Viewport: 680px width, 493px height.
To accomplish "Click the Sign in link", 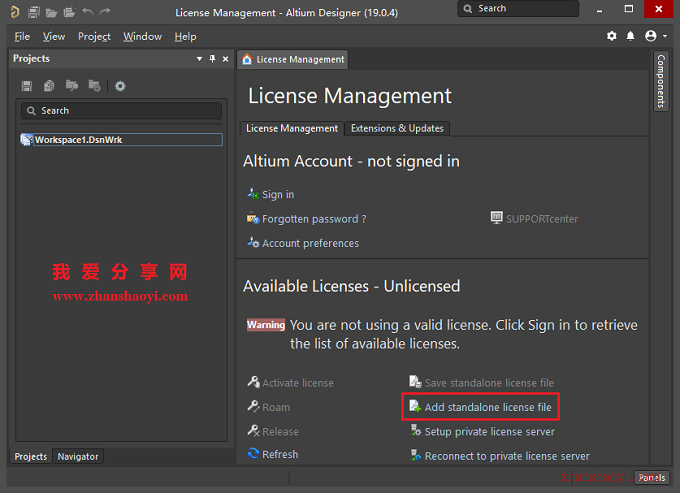I will [x=278, y=195].
